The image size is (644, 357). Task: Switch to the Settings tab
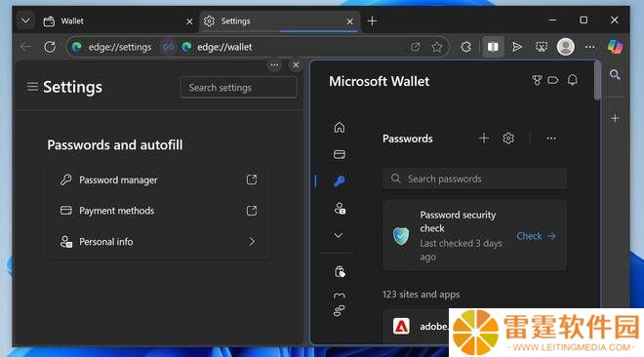pyautogui.click(x=279, y=21)
